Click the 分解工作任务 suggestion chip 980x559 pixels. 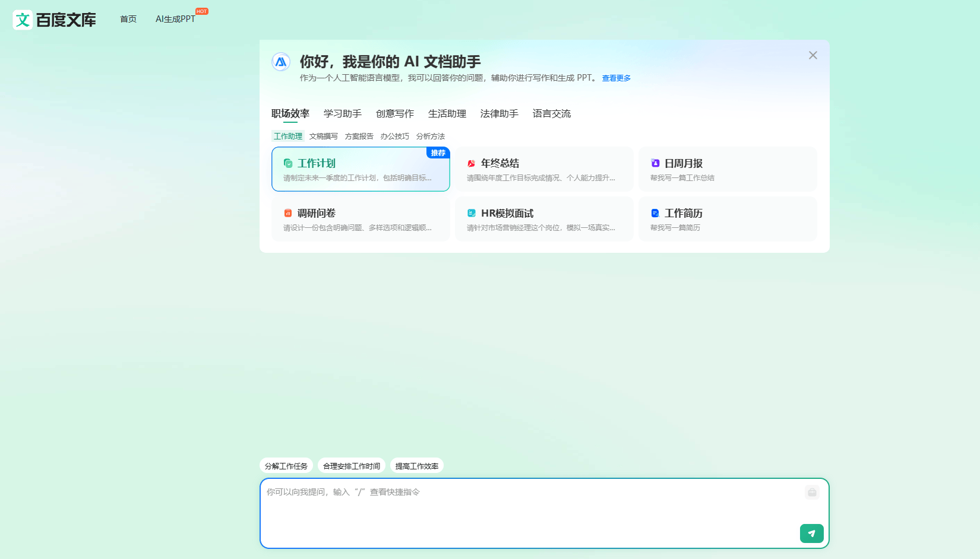pos(286,465)
